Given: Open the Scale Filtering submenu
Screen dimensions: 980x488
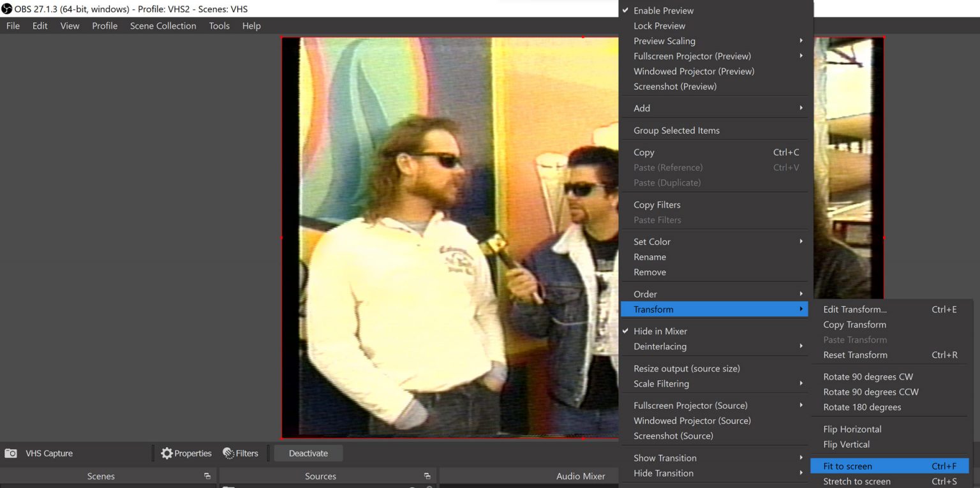Looking at the screenshot, I should click(661, 383).
